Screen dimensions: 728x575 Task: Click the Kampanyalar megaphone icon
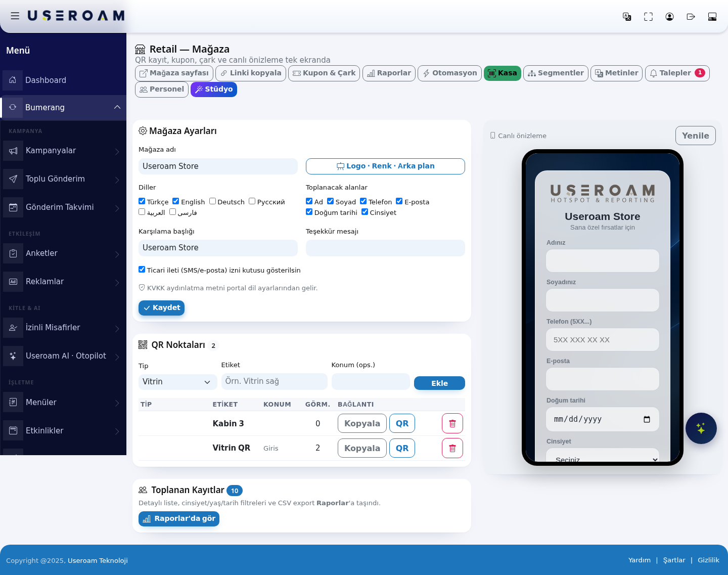click(x=13, y=151)
